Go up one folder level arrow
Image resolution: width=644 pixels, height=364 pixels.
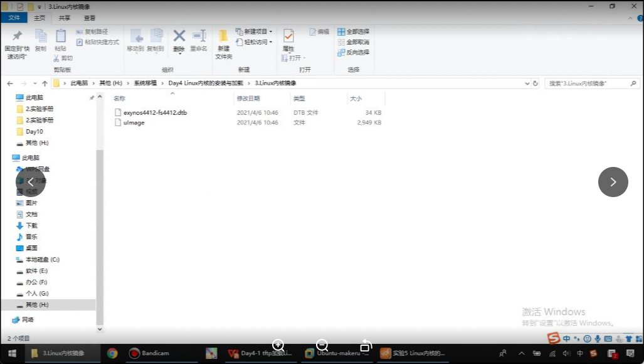(45, 83)
